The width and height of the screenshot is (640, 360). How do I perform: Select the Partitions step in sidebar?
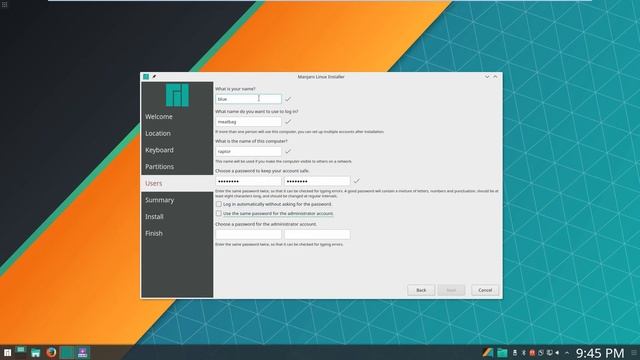click(177, 167)
